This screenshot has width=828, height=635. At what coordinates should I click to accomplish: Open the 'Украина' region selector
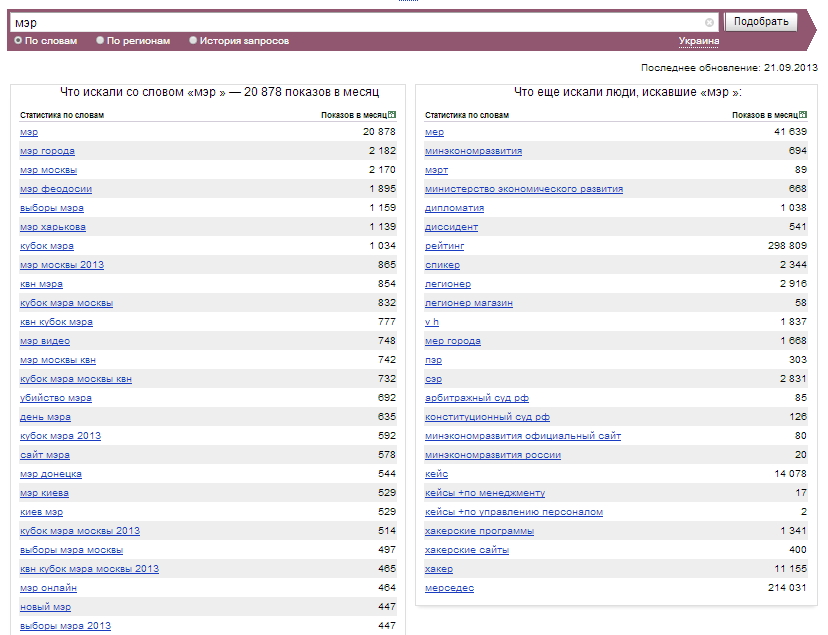pyautogui.click(x=699, y=41)
